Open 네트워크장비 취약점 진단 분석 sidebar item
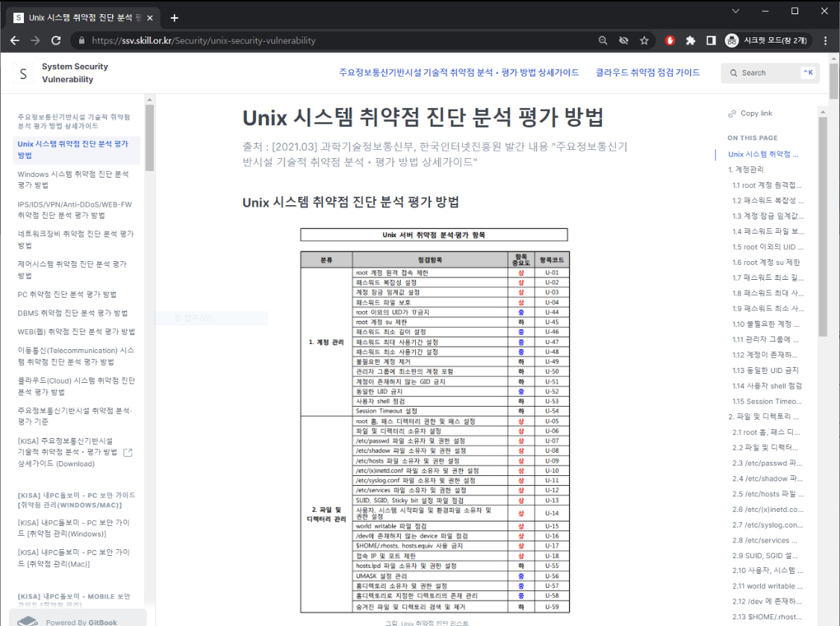 point(75,240)
